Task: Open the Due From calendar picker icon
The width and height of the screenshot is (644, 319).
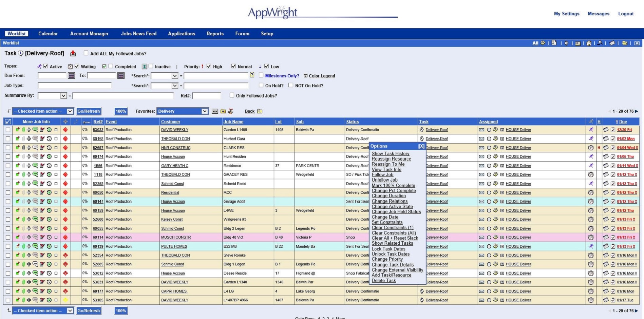Action: (x=71, y=76)
